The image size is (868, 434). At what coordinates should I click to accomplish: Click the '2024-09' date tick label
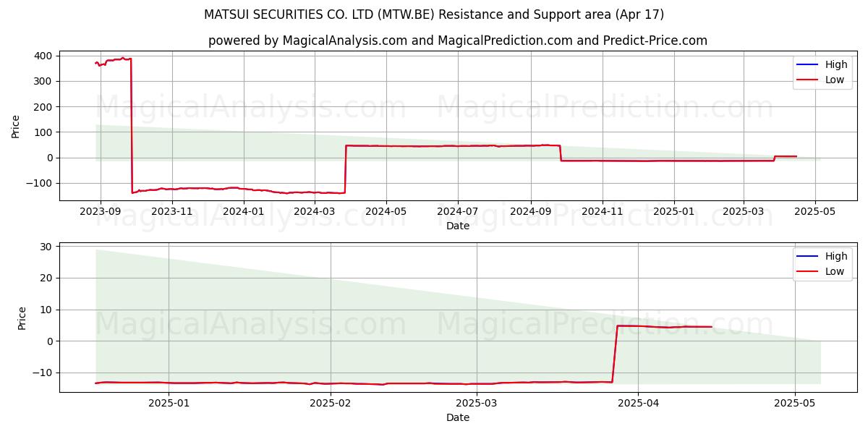(531, 211)
